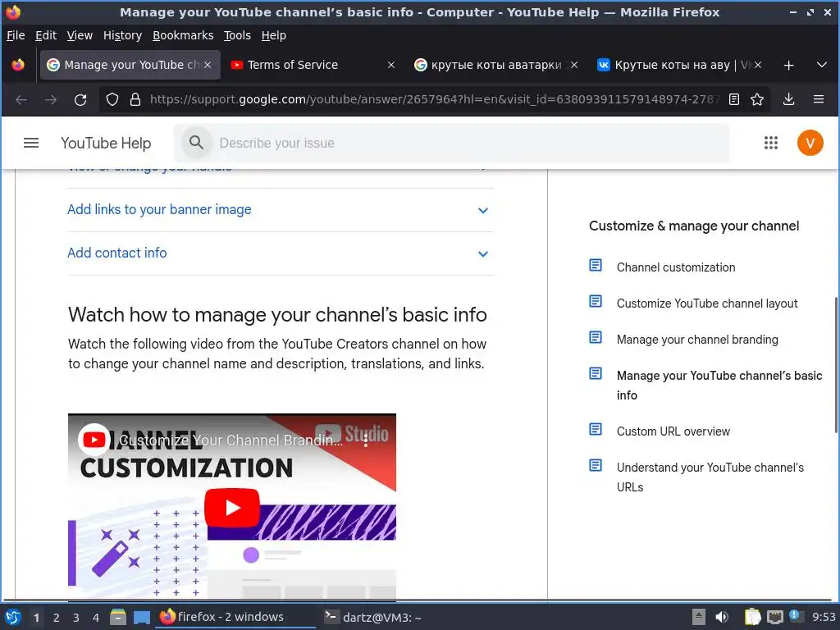Screen dimensions: 840x630
Task: Switch to the Terms of Service tab
Action: 313,65
